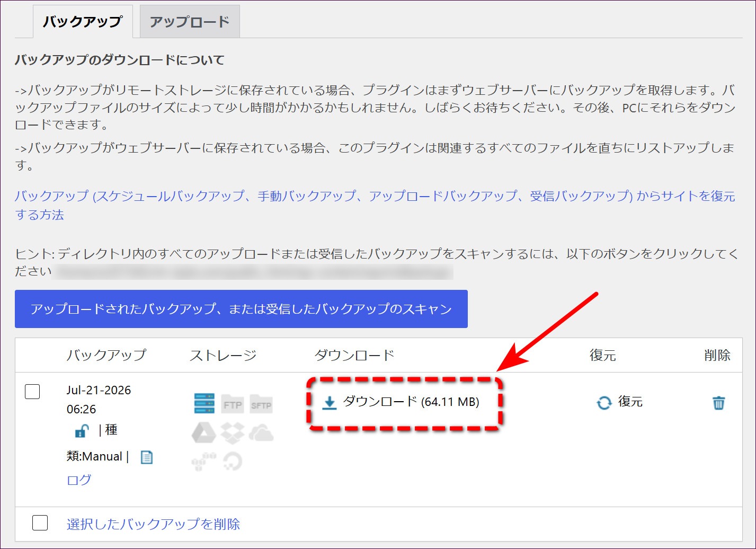Open the log document icon
Viewport: 756px width, 549px height.
click(x=147, y=457)
